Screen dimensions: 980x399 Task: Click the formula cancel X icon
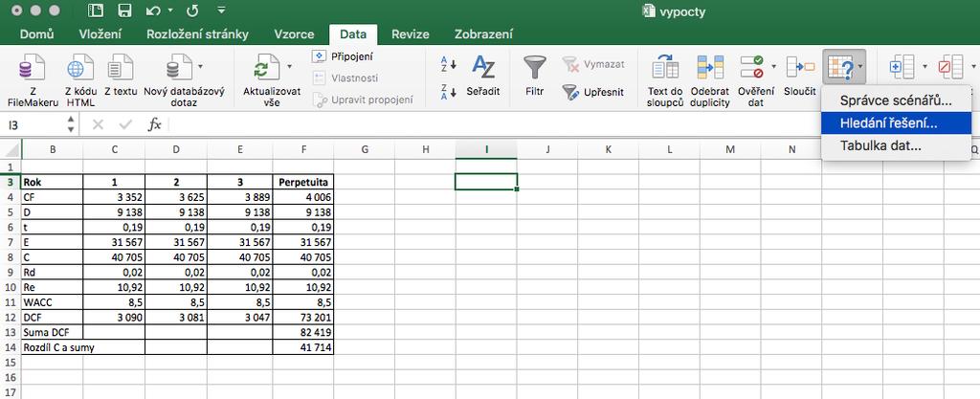click(98, 124)
